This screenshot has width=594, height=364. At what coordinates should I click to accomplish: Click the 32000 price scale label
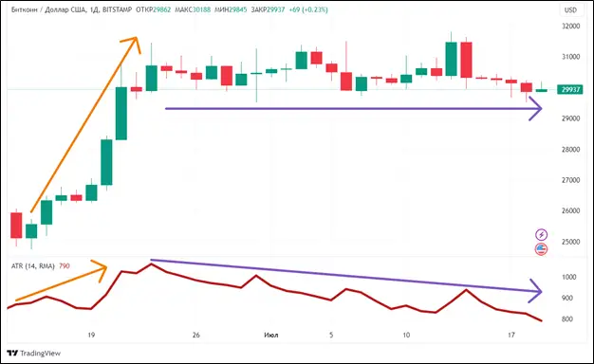pyautogui.click(x=570, y=27)
